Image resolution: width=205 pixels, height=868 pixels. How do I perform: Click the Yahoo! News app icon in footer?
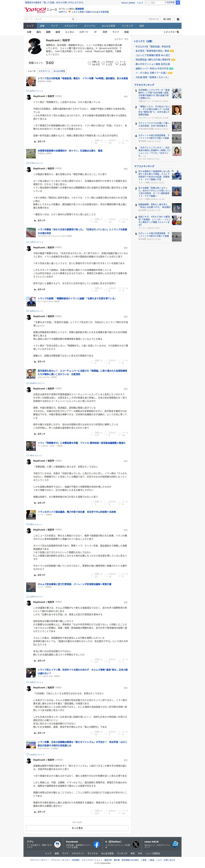[x=57, y=844]
